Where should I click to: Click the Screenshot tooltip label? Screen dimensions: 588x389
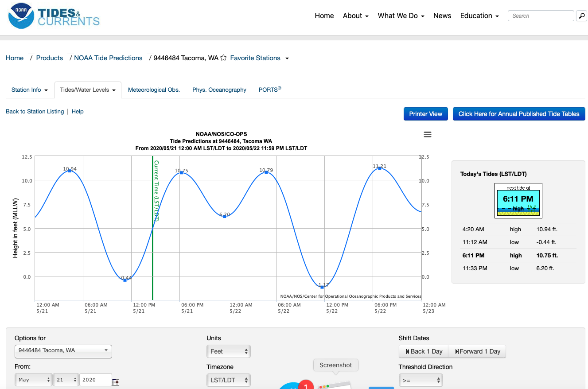click(x=336, y=365)
